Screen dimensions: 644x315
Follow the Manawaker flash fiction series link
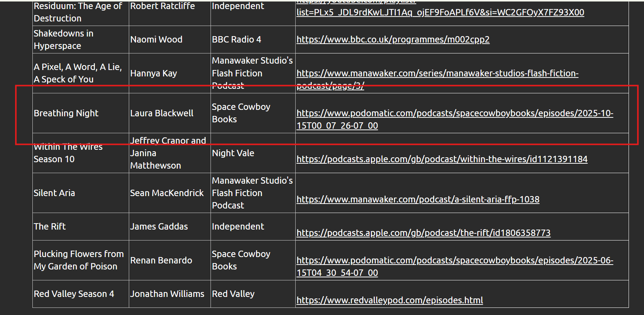click(x=437, y=73)
